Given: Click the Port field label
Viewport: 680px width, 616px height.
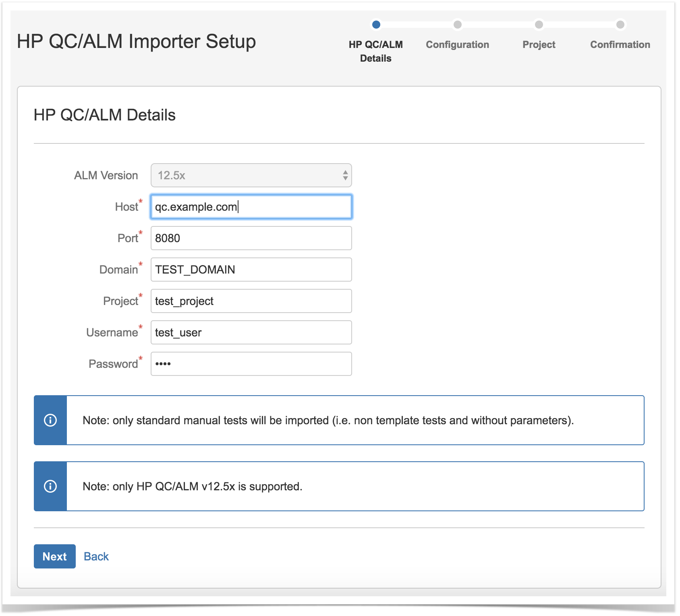Looking at the screenshot, I should 128,238.
